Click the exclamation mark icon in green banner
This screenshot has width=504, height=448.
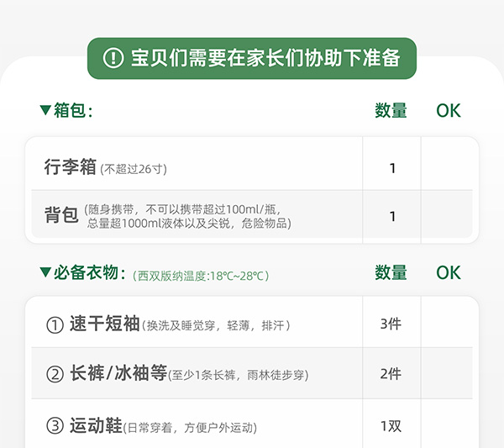click(113, 58)
